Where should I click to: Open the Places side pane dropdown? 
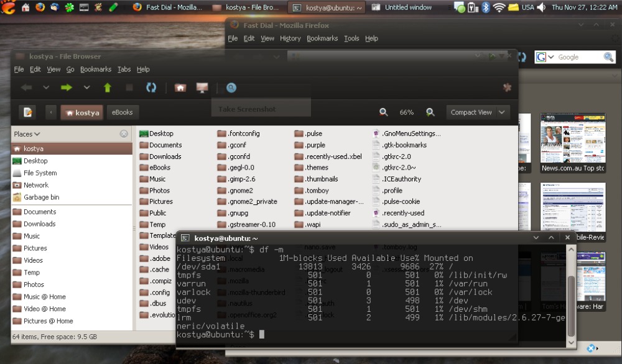[x=27, y=134]
